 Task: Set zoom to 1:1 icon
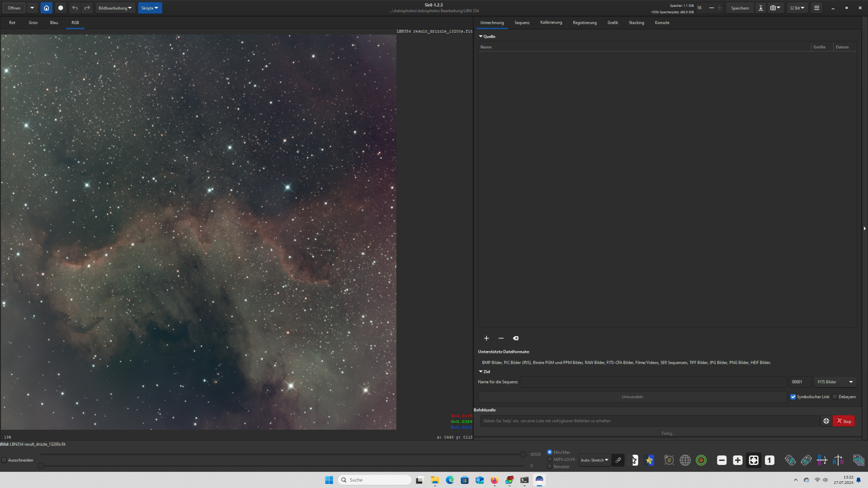point(769,460)
